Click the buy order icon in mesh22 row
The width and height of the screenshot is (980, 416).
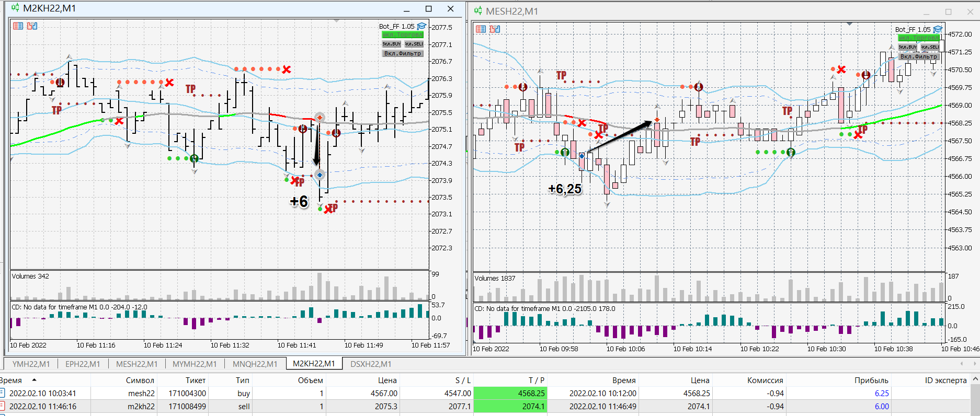point(3,393)
